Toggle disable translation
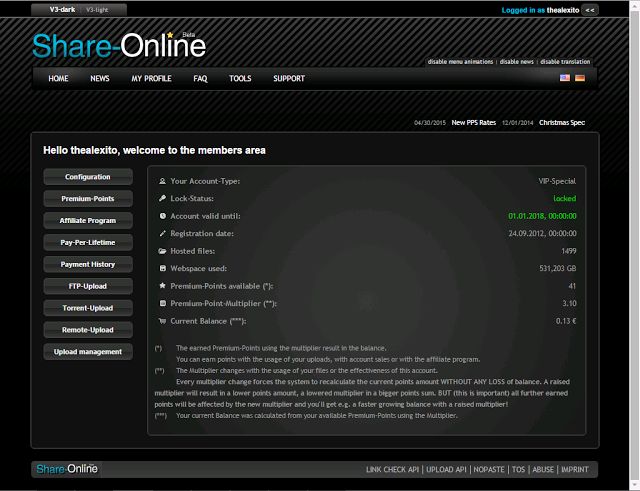Image resolution: width=640 pixels, height=491 pixels. point(565,62)
